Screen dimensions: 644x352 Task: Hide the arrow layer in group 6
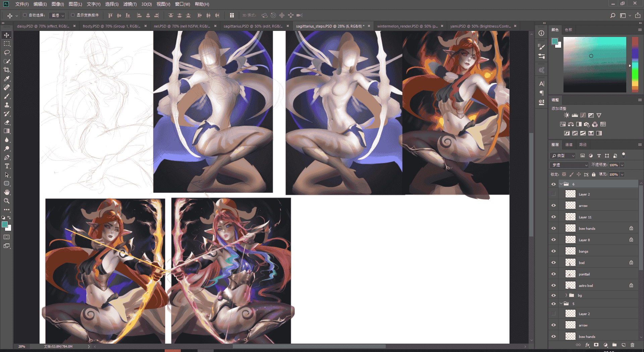[553, 206]
